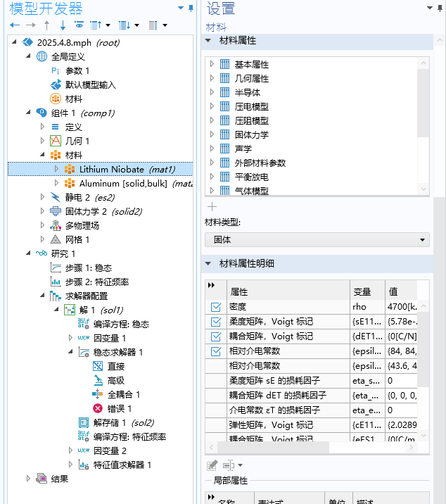Pin the Model Builder panel
Screen dimensions: 446x504
pos(191,8)
